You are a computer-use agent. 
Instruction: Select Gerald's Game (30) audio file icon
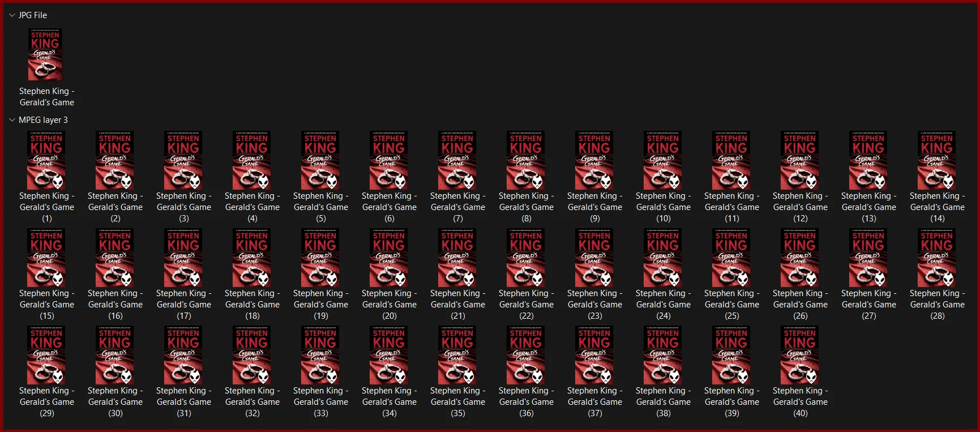pos(115,355)
